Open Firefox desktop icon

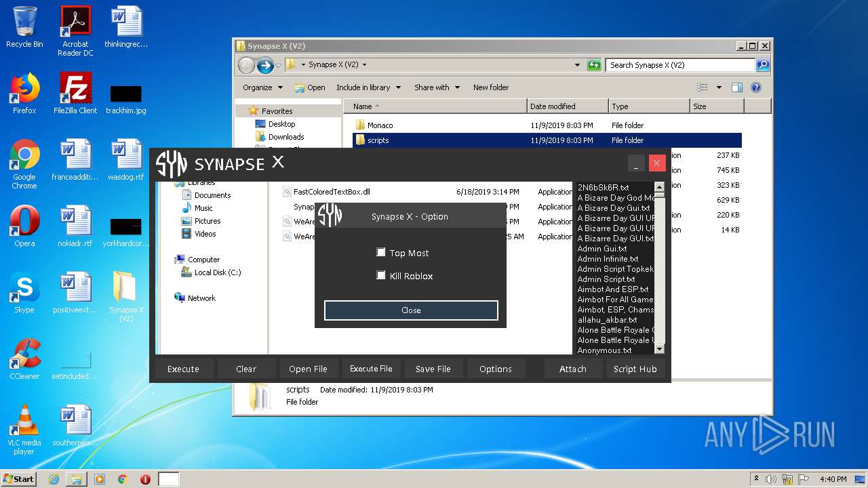tap(24, 94)
